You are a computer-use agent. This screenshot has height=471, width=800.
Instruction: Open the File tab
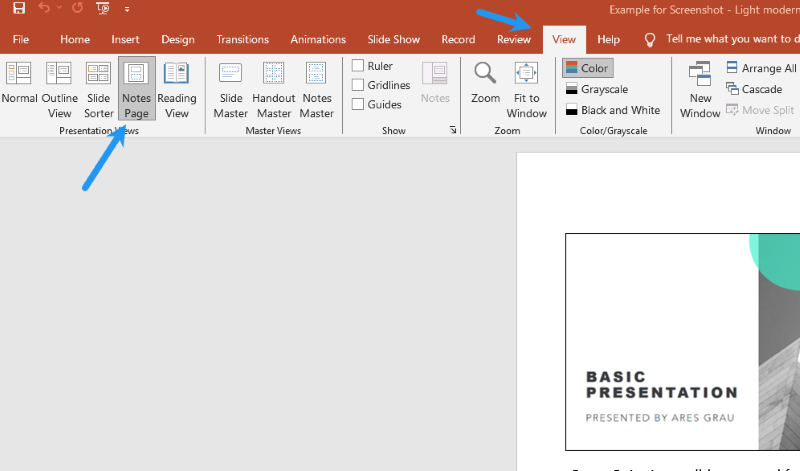[x=21, y=39]
